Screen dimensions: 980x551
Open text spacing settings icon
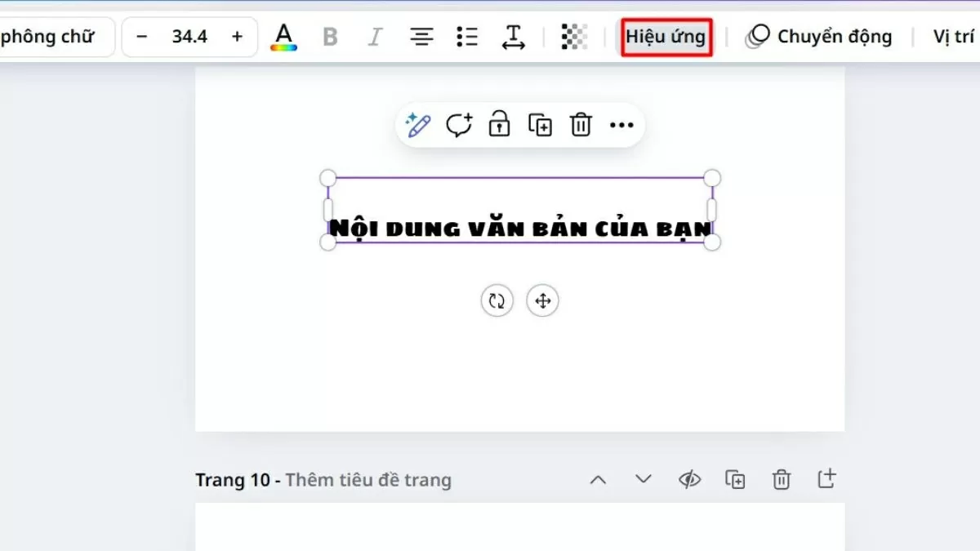point(514,36)
